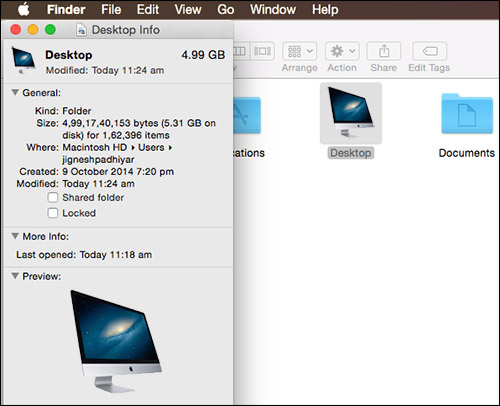500x406 pixels.
Task: Enable the Shared folder checkbox
Action: coord(53,197)
